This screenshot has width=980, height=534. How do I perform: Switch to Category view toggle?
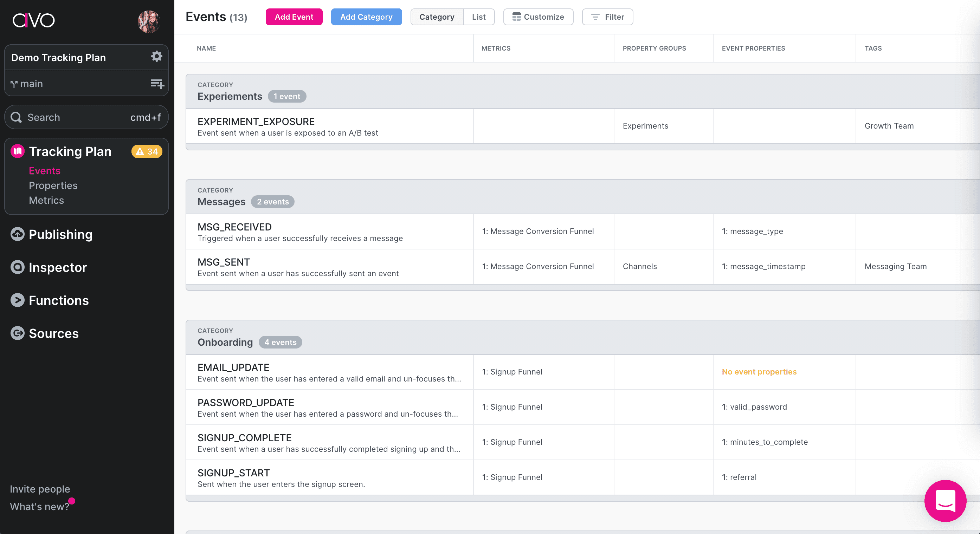[437, 17]
